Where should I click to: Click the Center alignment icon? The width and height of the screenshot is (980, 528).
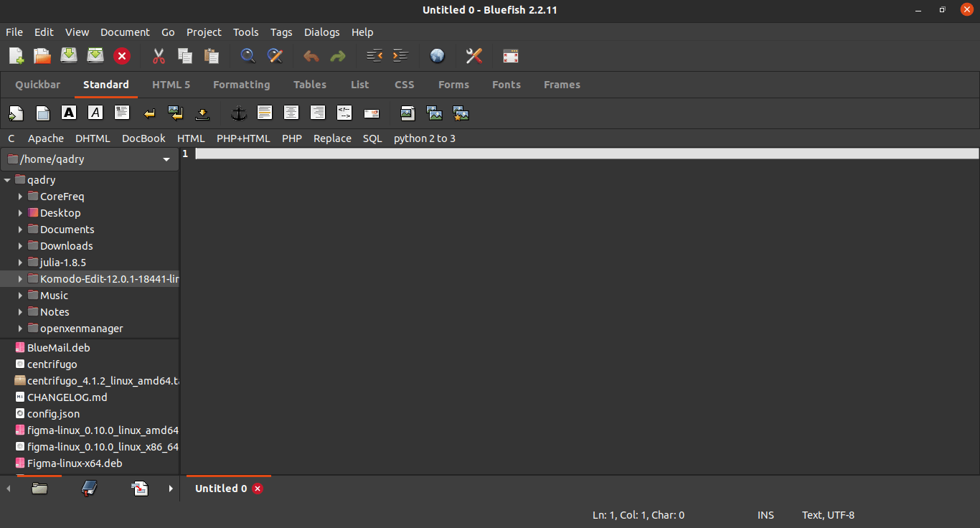(x=291, y=113)
